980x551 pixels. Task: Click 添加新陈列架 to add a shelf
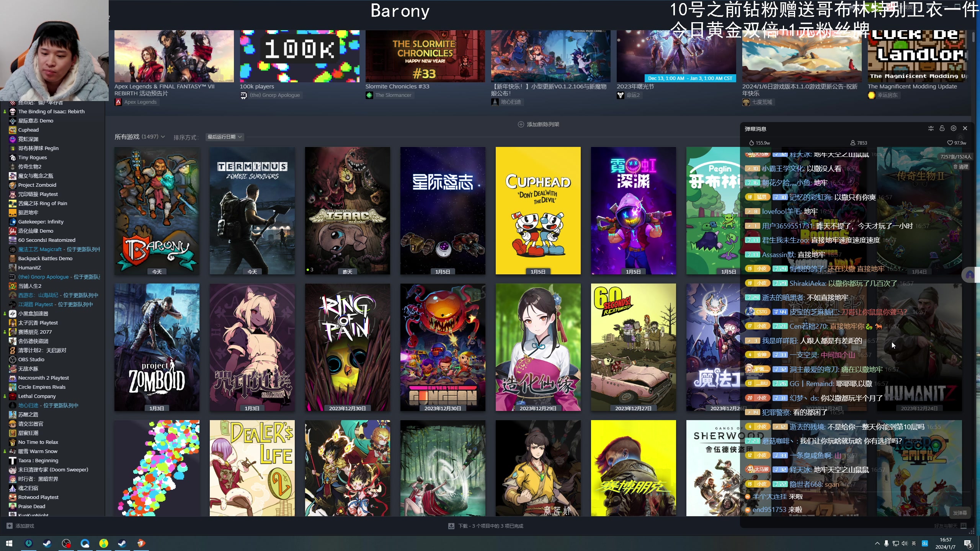click(x=539, y=124)
